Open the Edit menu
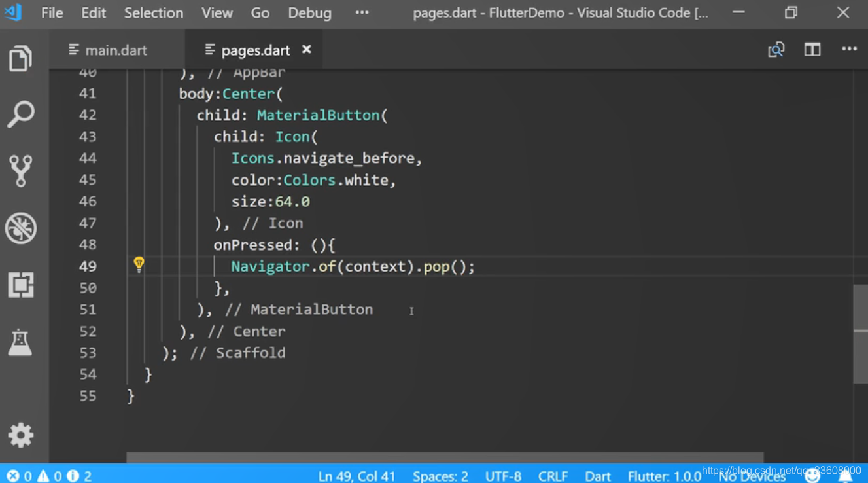This screenshot has height=483, width=868. (x=94, y=13)
